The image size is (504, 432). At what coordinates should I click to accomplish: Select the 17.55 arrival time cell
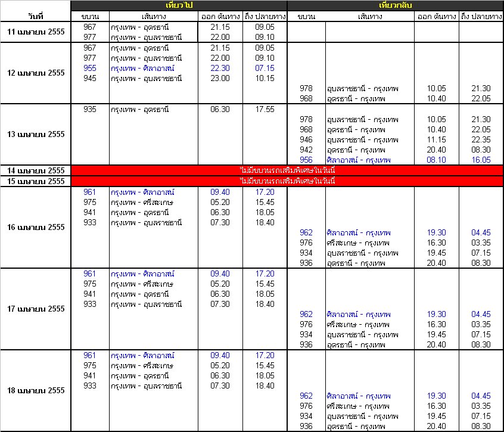point(265,109)
